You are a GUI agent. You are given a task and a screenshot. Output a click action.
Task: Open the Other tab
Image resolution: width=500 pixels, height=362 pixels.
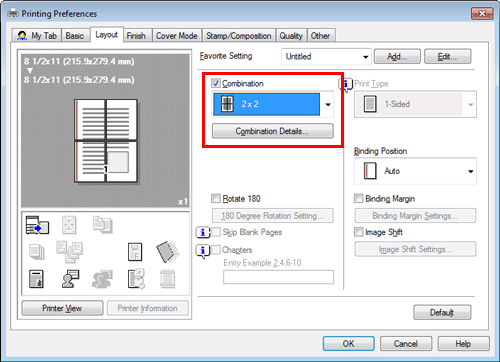(320, 36)
